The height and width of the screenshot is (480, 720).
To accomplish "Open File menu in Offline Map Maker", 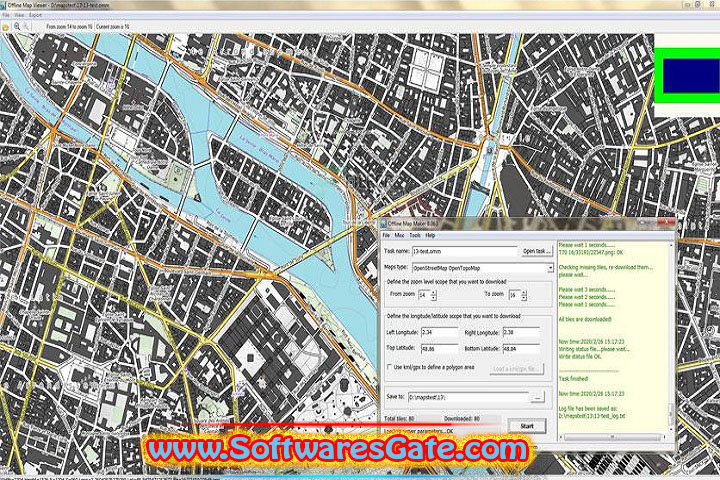I will [387, 235].
